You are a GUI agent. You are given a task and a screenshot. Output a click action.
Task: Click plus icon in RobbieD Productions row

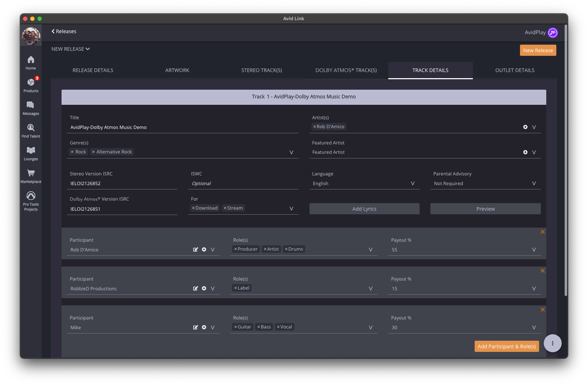(x=204, y=288)
